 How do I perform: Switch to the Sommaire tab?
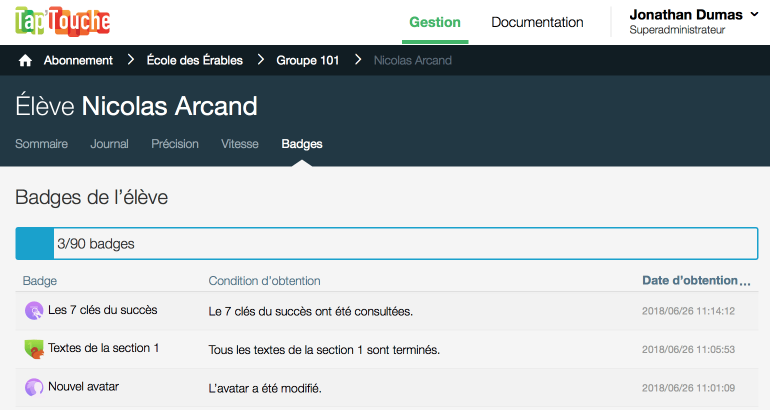pyautogui.click(x=42, y=144)
